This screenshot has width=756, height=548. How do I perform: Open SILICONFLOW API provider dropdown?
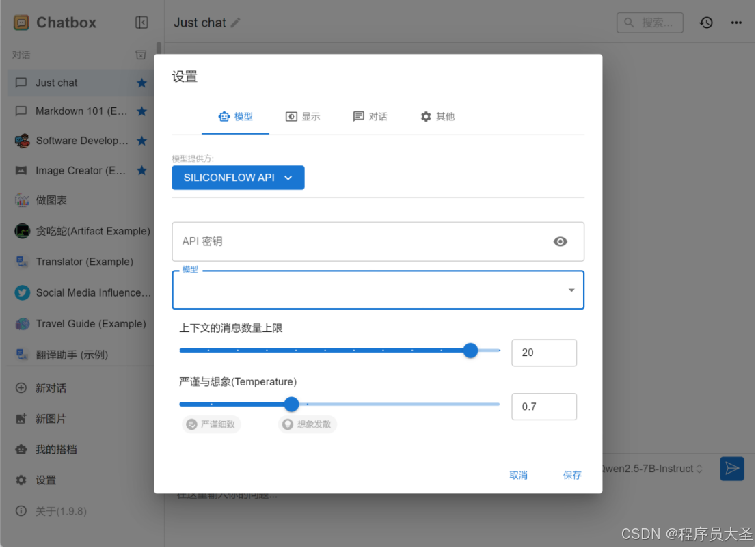(238, 178)
